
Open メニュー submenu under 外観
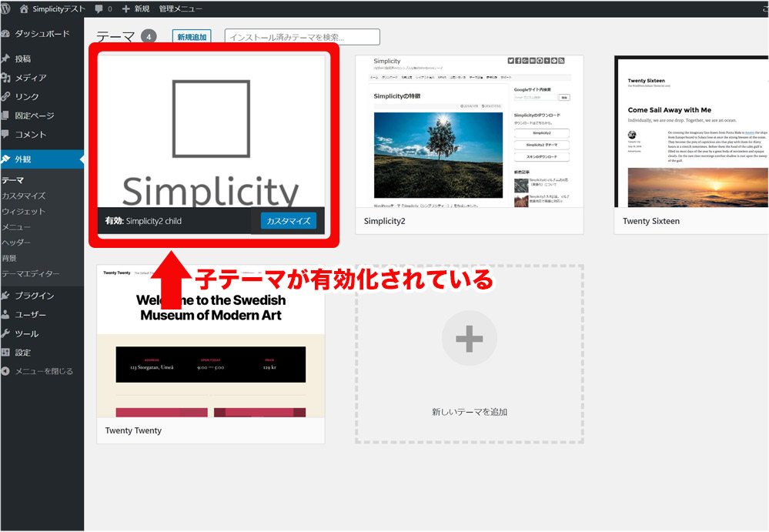pyautogui.click(x=16, y=228)
